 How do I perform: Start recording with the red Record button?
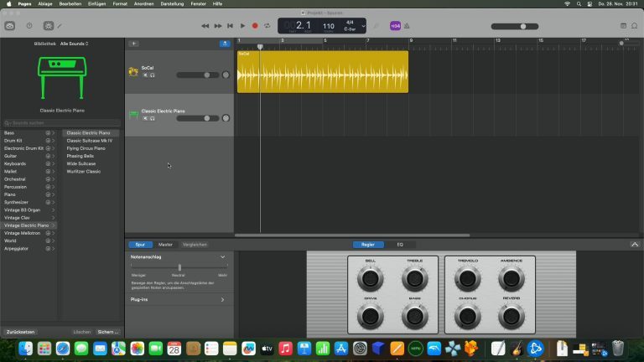pos(255,26)
